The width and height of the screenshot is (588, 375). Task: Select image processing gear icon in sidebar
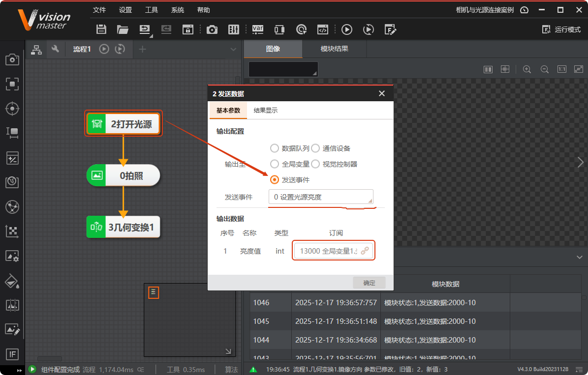(12, 256)
